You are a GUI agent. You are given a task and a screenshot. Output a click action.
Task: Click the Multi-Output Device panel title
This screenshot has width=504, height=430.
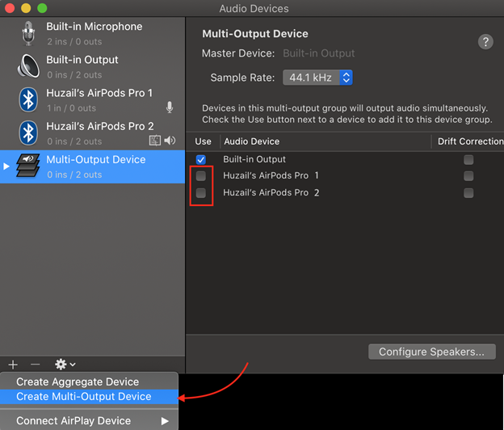(255, 34)
